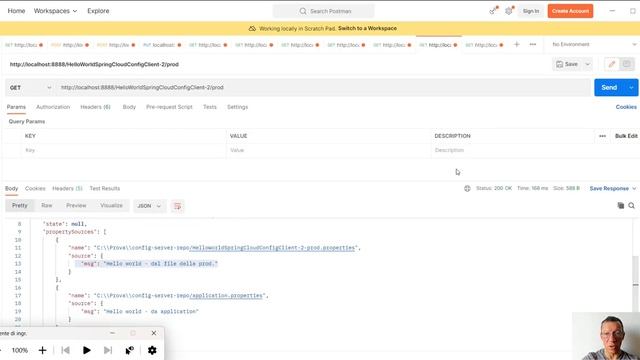The image size is (640, 360).
Task: Switch to Visualize response view
Action: tap(111, 205)
